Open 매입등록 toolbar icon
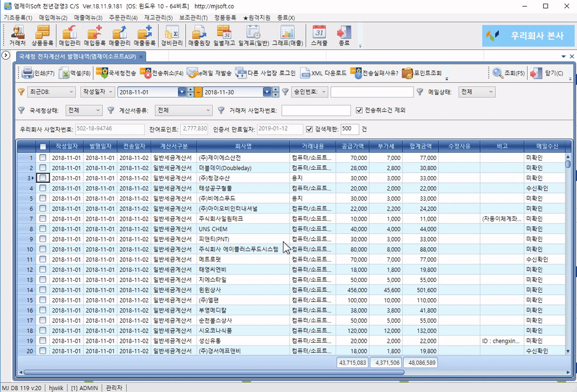The height and width of the screenshot is (392, 577). coord(94,35)
